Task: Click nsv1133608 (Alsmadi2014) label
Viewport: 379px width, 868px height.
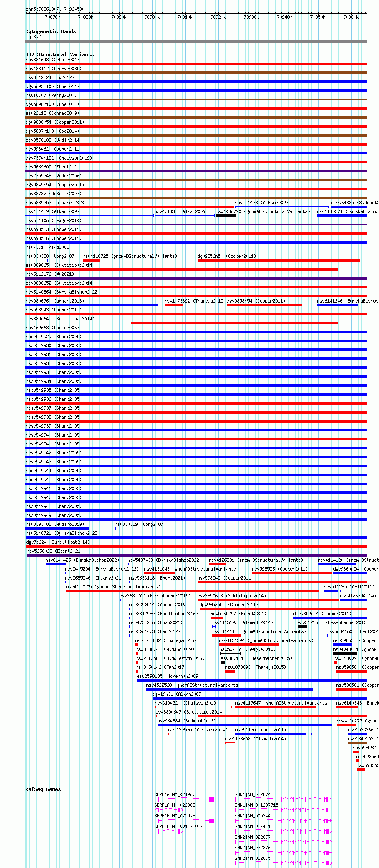Action: point(256,739)
